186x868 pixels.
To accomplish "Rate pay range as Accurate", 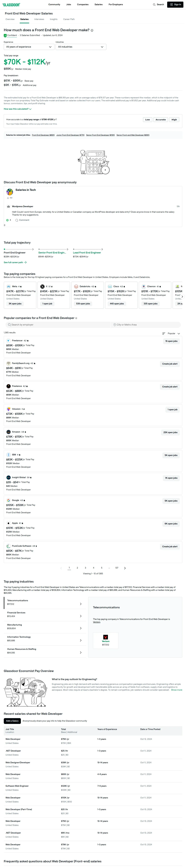I will (161, 120).
